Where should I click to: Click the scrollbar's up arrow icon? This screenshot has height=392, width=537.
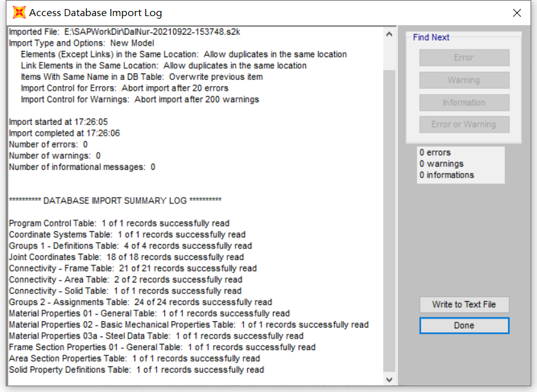389,34
